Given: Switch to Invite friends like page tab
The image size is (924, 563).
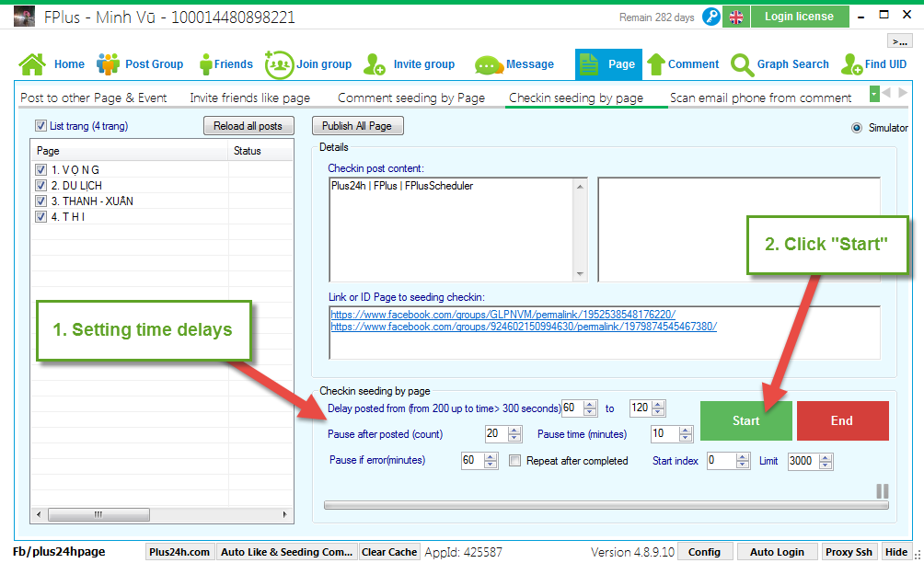Looking at the screenshot, I should (249, 98).
